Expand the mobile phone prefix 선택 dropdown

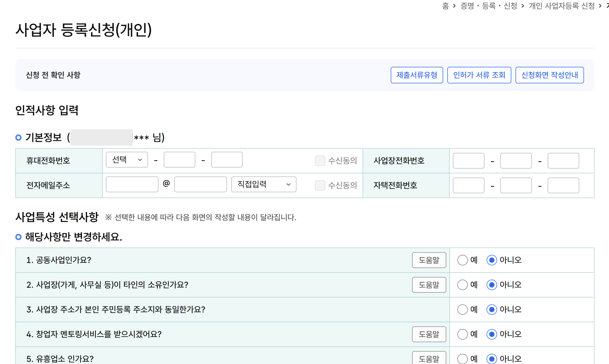pos(127,160)
